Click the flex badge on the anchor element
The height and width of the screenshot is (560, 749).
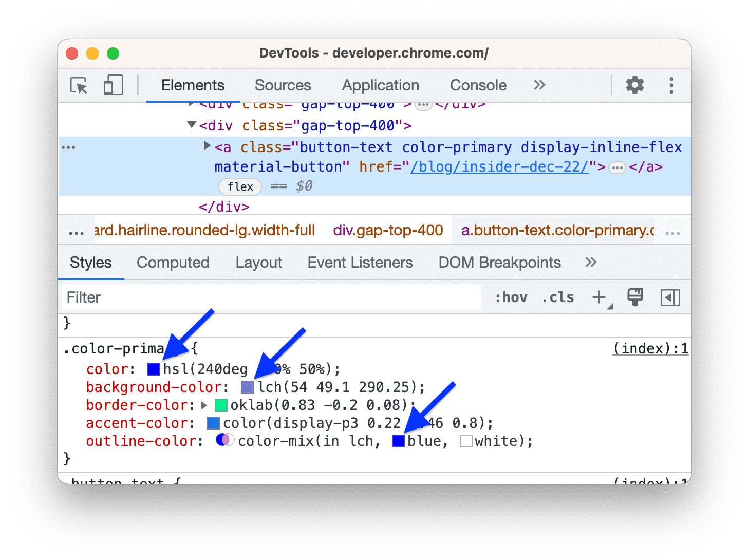tap(239, 186)
